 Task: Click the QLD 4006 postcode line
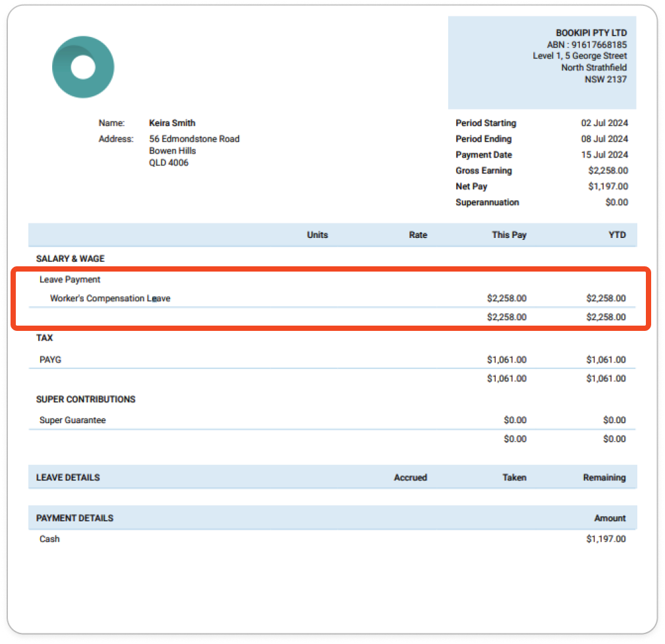(168, 163)
